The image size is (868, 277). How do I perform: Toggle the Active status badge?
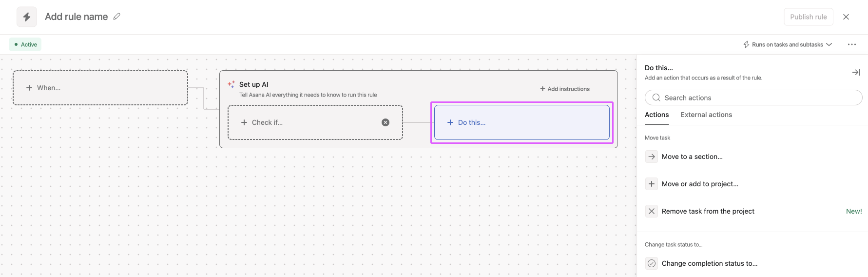click(x=25, y=44)
